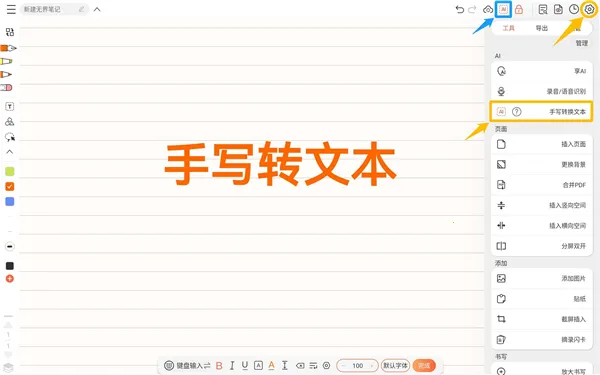Select the text box tool
The height and width of the screenshot is (375, 600).
[x=10, y=106]
